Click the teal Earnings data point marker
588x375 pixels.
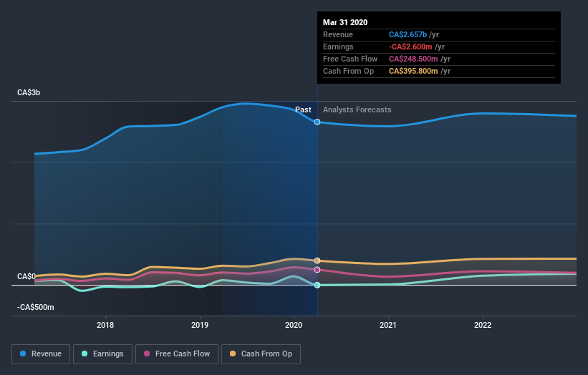coord(317,285)
